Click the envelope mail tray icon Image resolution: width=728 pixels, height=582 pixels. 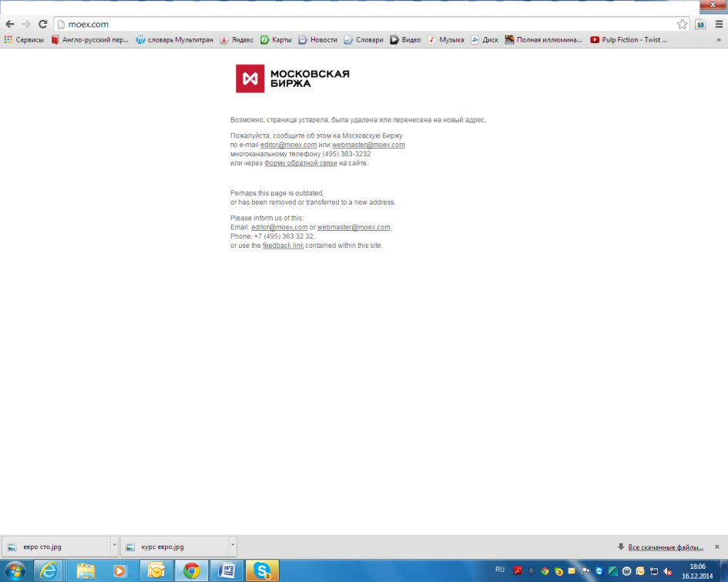[x=572, y=571]
